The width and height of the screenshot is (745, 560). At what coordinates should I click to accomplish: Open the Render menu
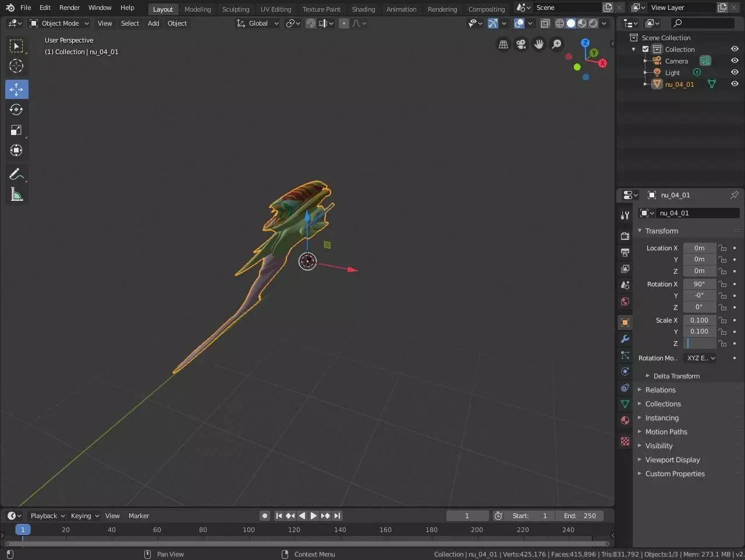pos(69,8)
